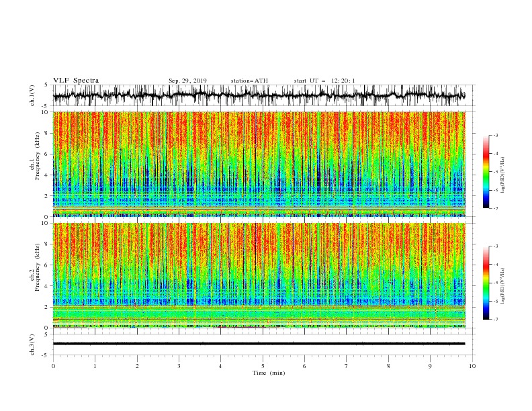Image resolution: width=532 pixels, height=411 pixels.
Task: Click the time axis tick label "0"
Action: pos(53,366)
